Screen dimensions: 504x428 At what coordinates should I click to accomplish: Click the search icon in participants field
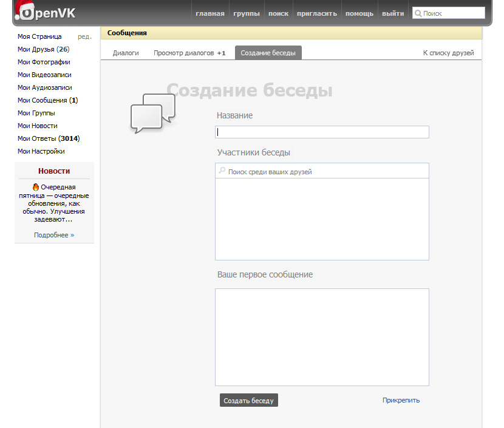(222, 172)
